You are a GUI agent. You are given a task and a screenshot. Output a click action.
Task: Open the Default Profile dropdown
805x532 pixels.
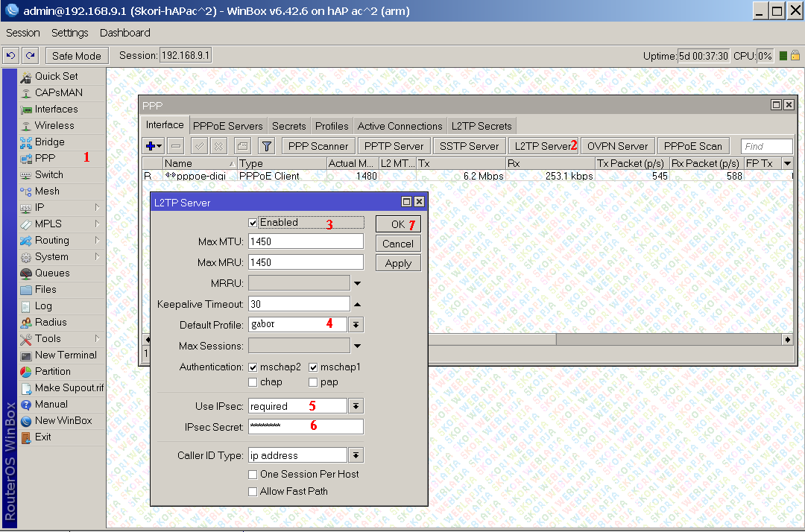(356, 325)
